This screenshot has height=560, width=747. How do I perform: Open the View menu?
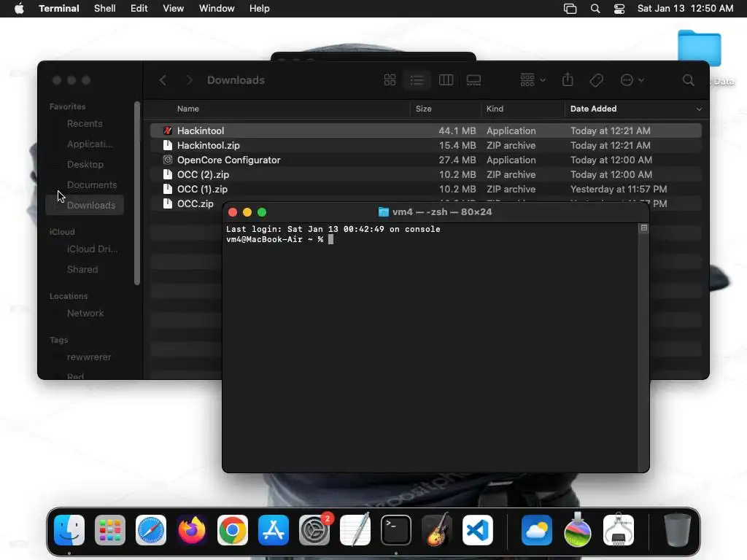coord(174,8)
